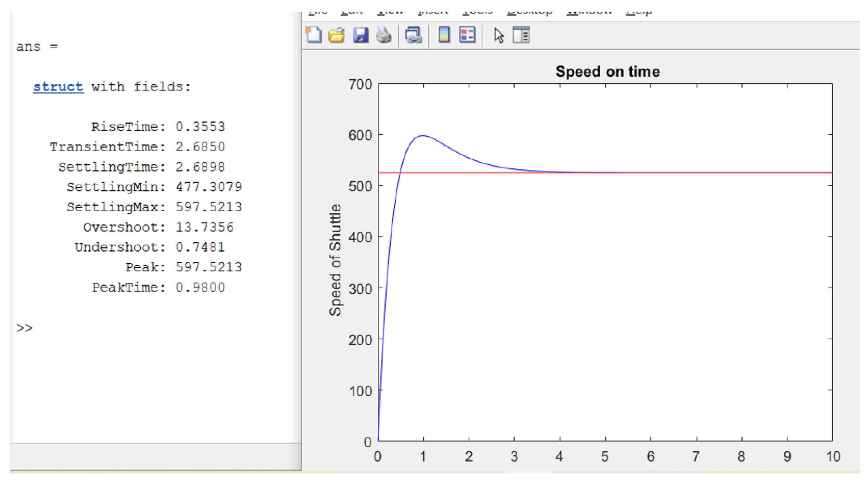Viewport: 868px width, 481px height.
Task: Click the blue curve's peak near 600
Action: point(423,136)
